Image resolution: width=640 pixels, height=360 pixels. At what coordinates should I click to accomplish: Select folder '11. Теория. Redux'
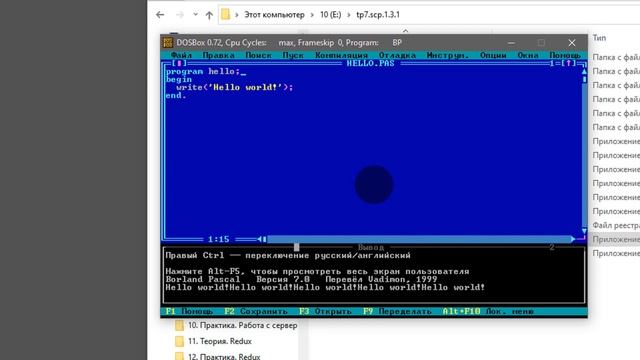[220, 341]
